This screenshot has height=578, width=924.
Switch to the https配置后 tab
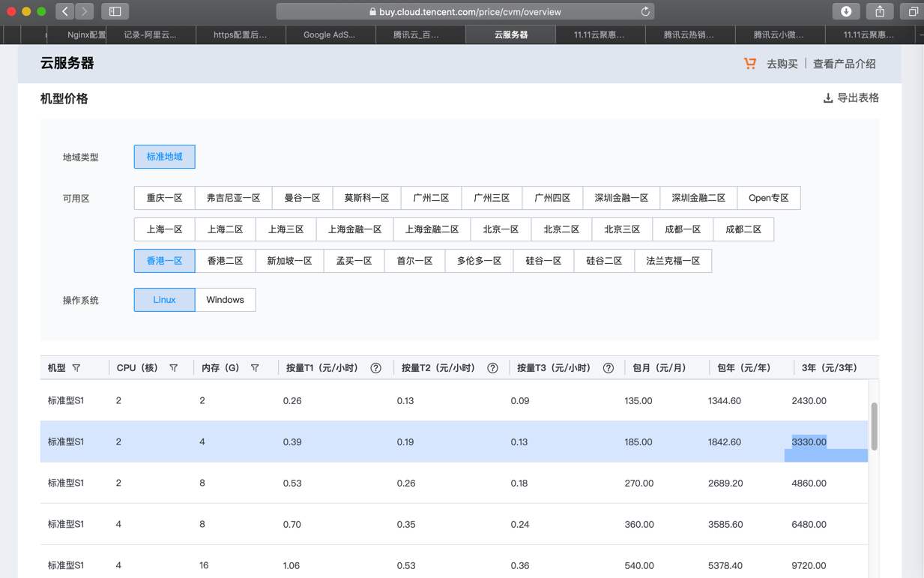[241, 34]
